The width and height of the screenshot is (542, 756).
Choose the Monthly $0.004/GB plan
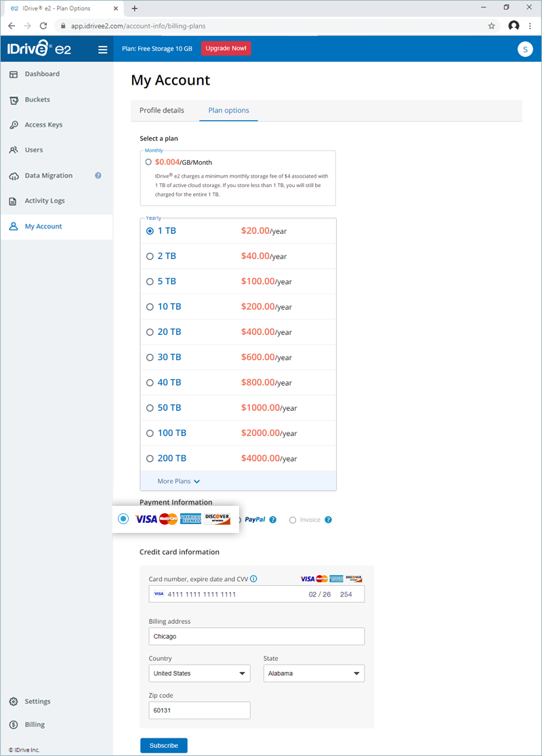pos(149,161)
